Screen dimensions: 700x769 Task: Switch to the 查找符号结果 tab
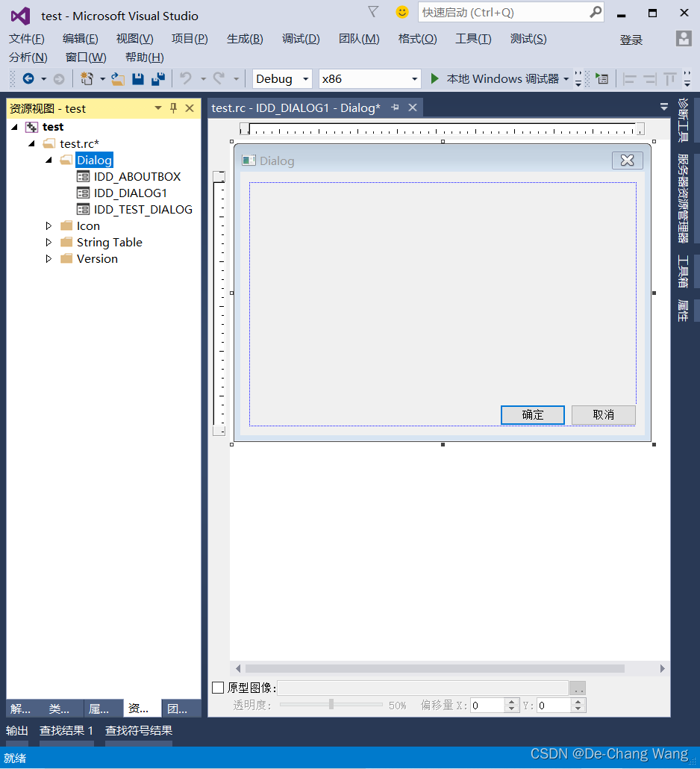[x=139, y=731]
